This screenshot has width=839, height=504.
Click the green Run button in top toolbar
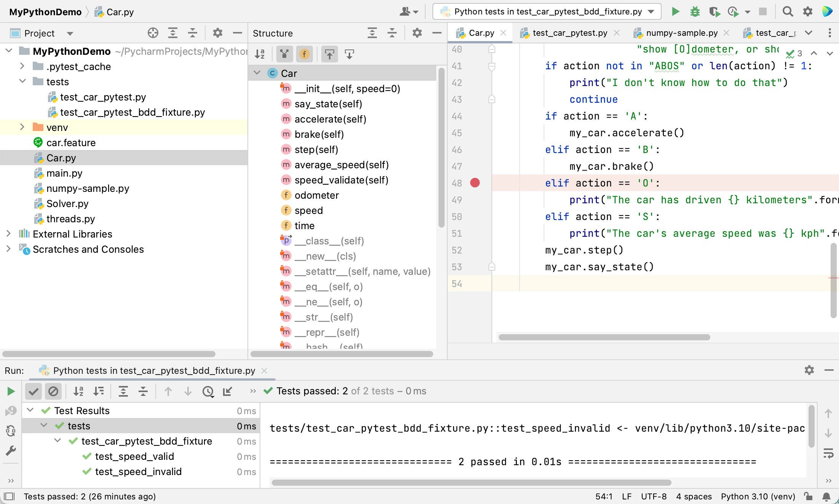[675, 12]
